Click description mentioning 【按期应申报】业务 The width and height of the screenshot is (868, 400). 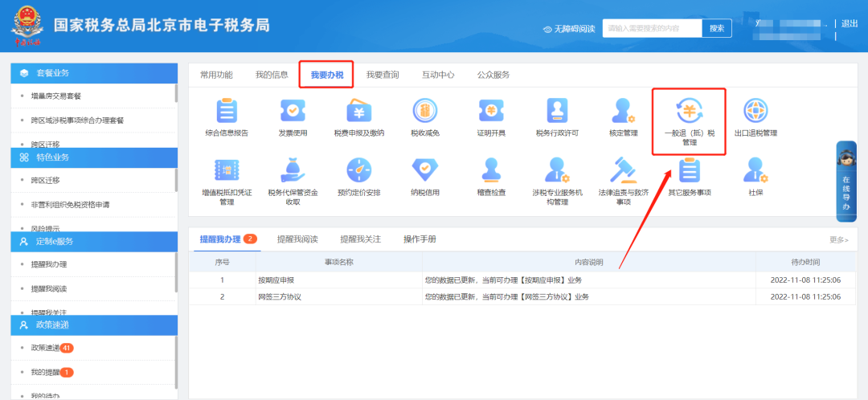503,280
